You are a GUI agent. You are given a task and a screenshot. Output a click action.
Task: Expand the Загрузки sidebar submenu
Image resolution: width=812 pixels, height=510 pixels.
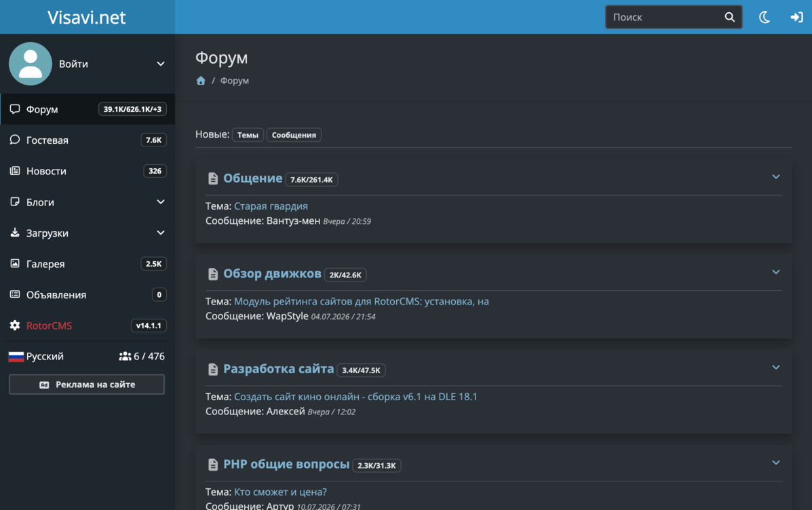pyautogui.click(x=161, y=233)
